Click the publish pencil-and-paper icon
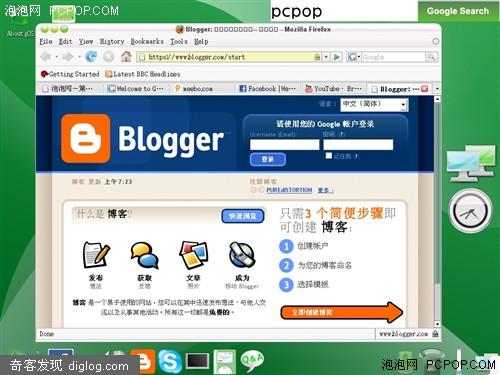500x375 pixels. coord(96,255)
